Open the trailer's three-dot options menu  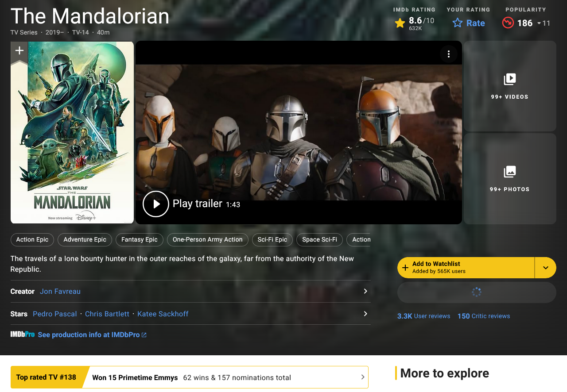coord(449,54)
